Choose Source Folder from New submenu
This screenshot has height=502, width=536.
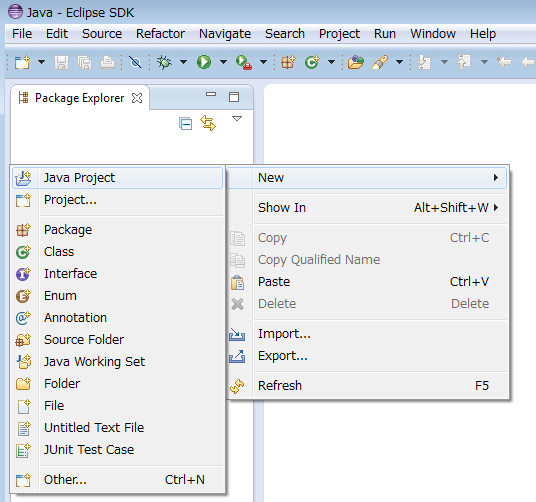(x=118, y=340)
